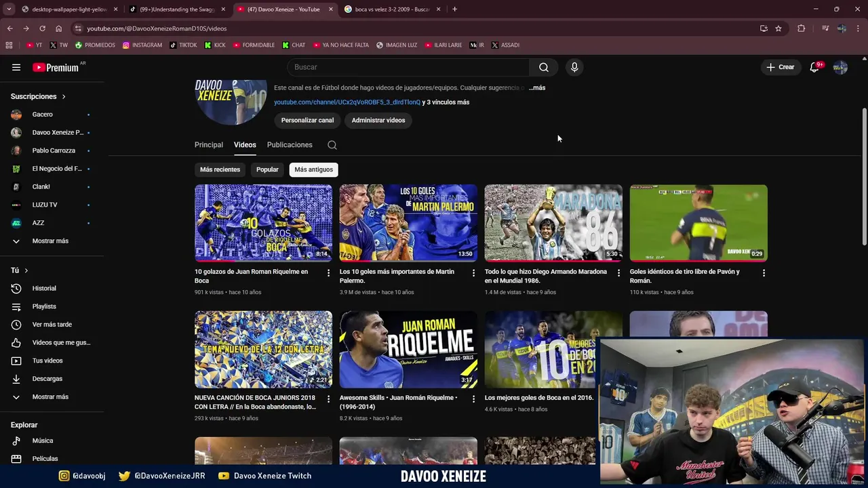Open the YouTube guide hamburger menu
The width and height of the screenshot is (868, 488).
pos(16,67)
